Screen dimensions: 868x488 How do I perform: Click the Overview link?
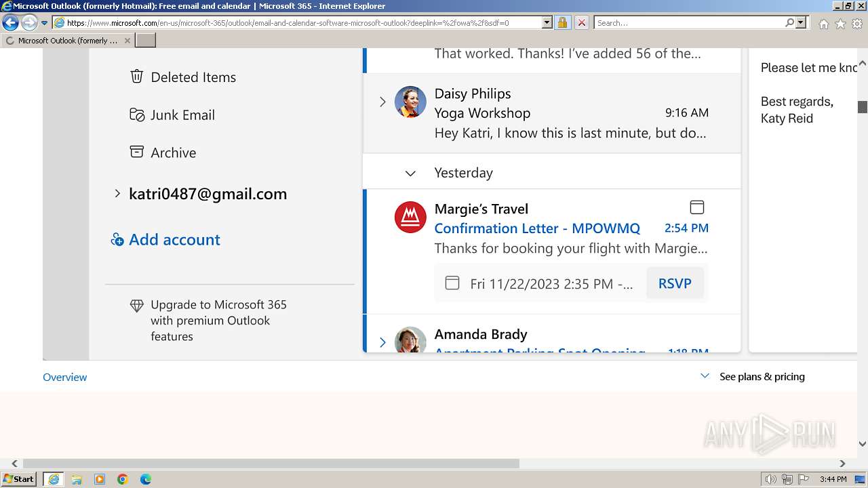(x=64, y=377)
